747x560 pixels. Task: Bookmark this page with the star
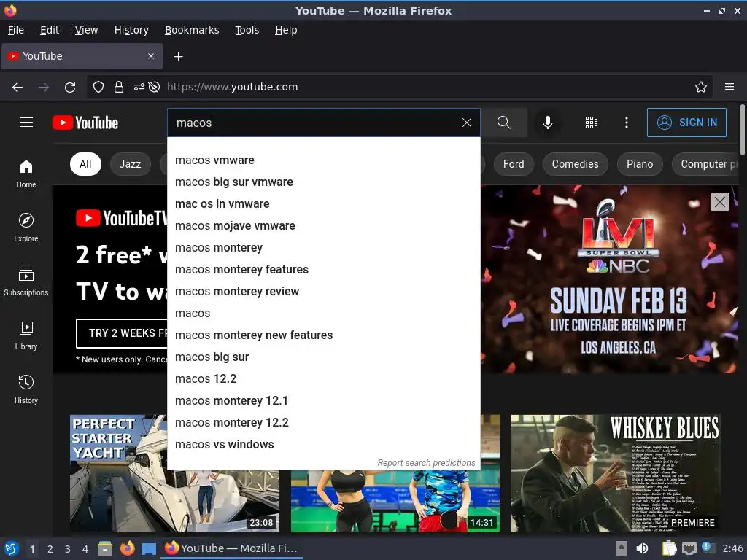[x=701, y=87]
